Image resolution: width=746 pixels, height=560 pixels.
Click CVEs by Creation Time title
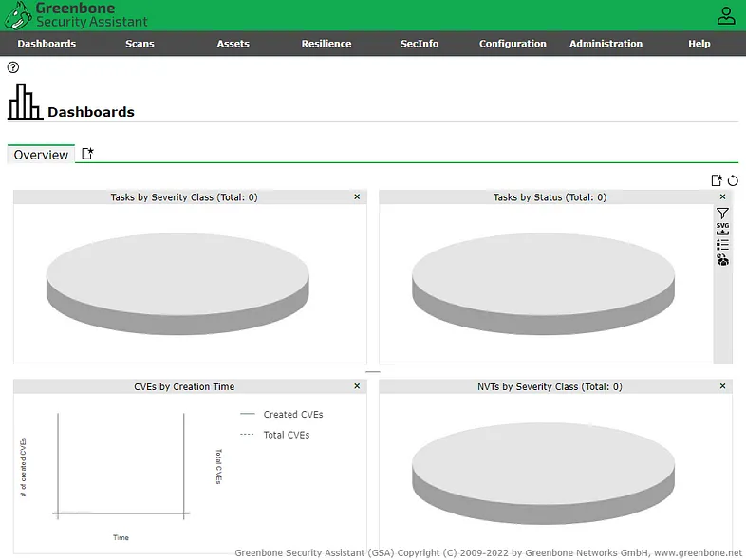[x=184, y=387]
